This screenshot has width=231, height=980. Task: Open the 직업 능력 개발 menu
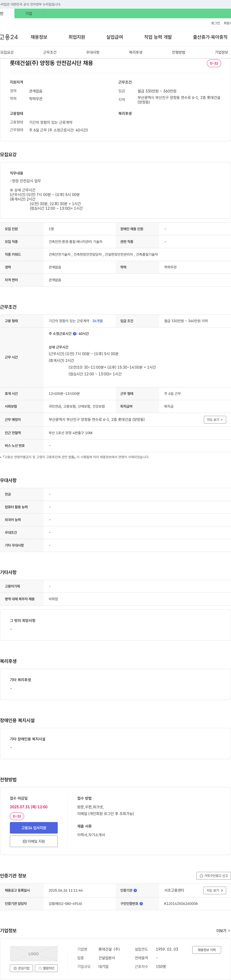pos(158,37)
